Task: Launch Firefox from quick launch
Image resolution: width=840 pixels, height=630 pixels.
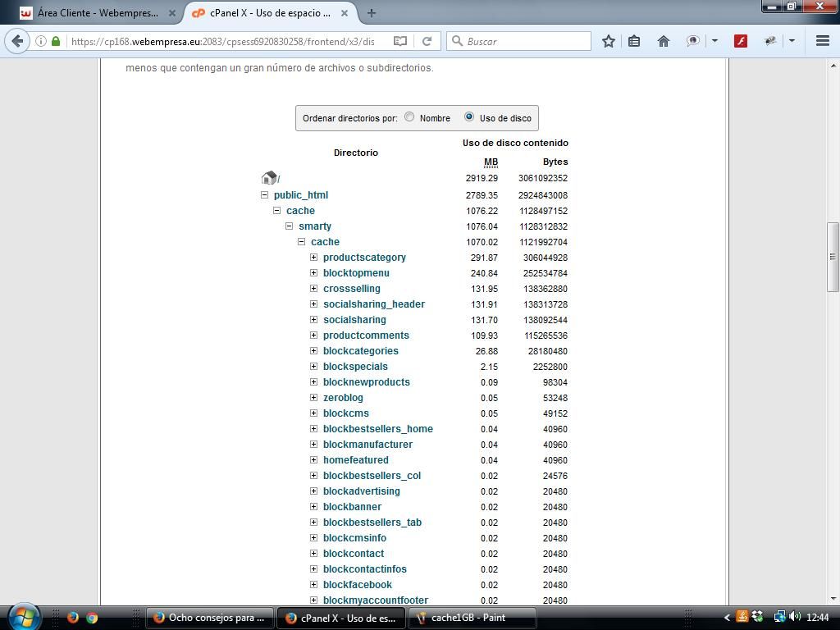Action: pyautogui.click(x=73, y=618)
